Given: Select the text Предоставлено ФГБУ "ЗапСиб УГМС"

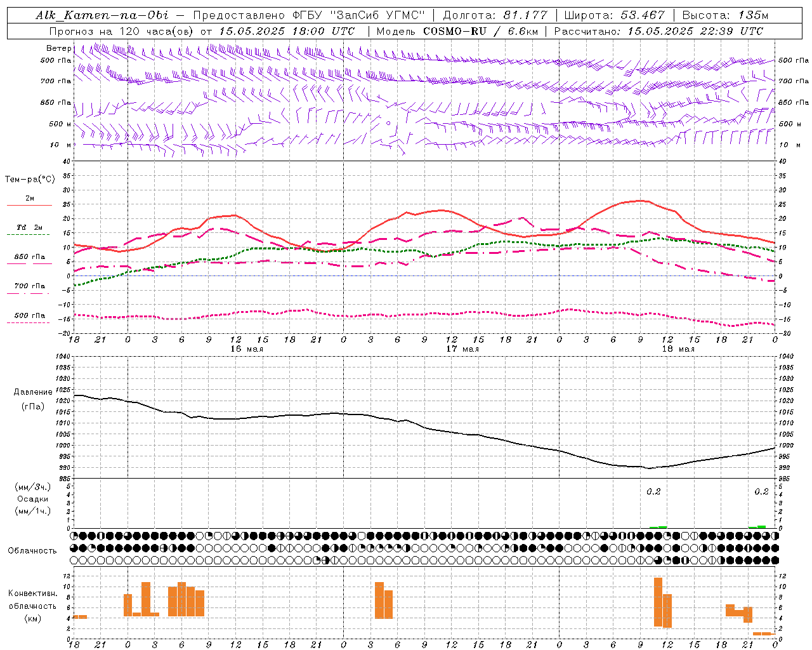Looking at the screenshot, I should 309,15.
